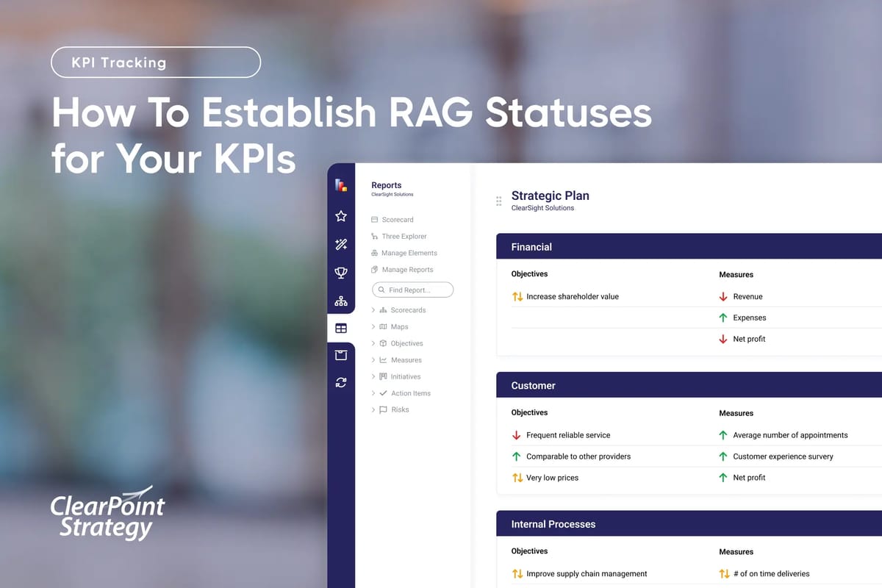
Task: Click the ClearPoint logo icon in sidebar
Action: pyautogui.click(x=341, y=185)
